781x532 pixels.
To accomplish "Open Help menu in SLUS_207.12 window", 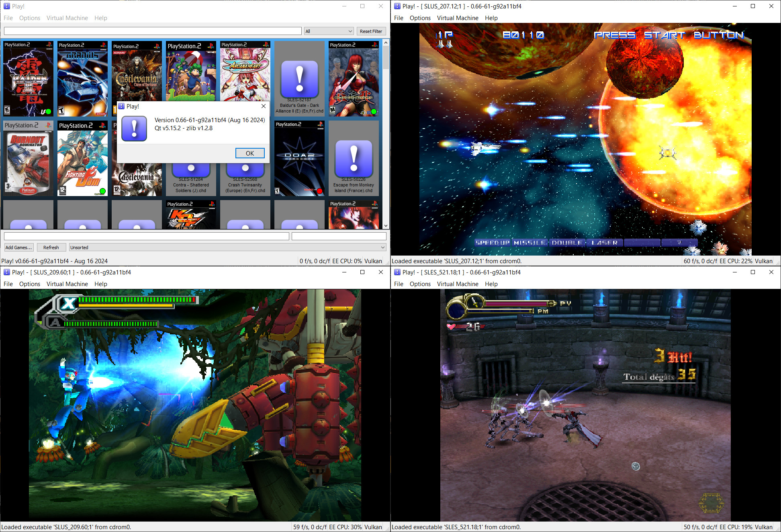I will coord(491,18).
